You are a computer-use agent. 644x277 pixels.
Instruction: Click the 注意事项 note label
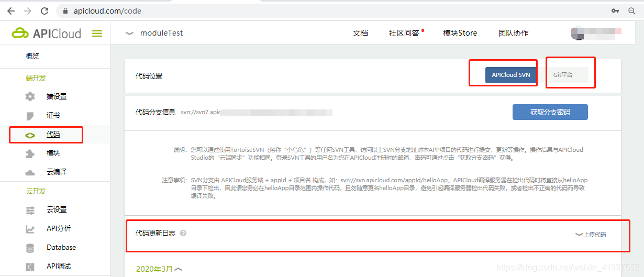(173, 180)
